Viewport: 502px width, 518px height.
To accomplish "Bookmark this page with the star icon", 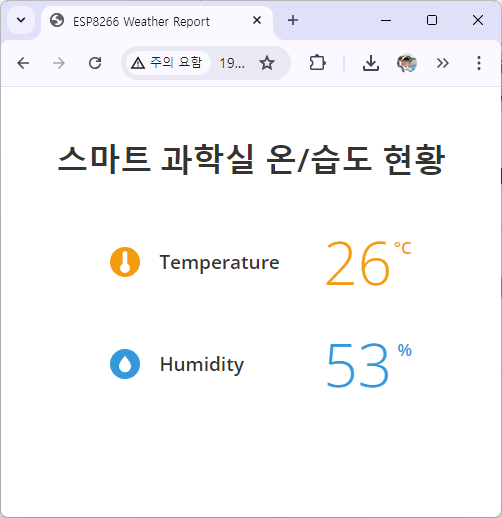I will (267, 63).
